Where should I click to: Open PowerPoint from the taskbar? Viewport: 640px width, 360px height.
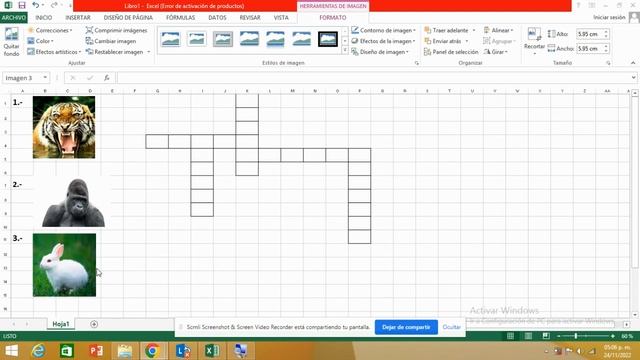(x=96, y=351)
